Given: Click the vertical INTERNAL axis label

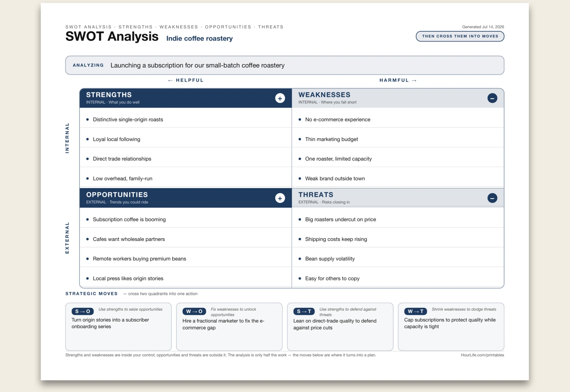Looking at the screenshot, I should coord(67,138).
